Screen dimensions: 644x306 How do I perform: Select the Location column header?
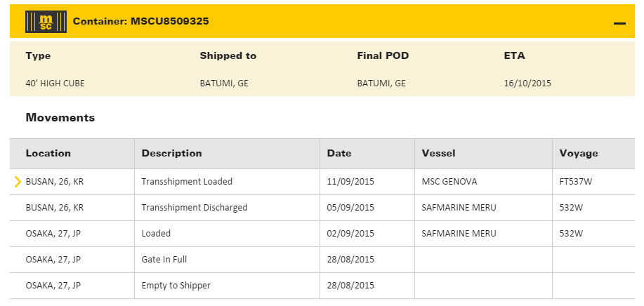(48, 153)
